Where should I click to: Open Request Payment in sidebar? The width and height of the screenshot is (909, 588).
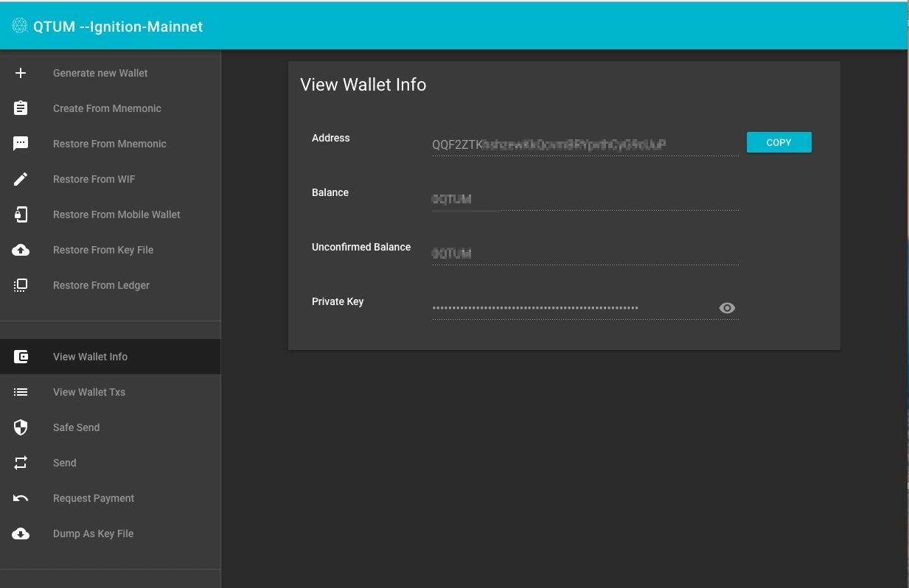click(x=110, y=498)
